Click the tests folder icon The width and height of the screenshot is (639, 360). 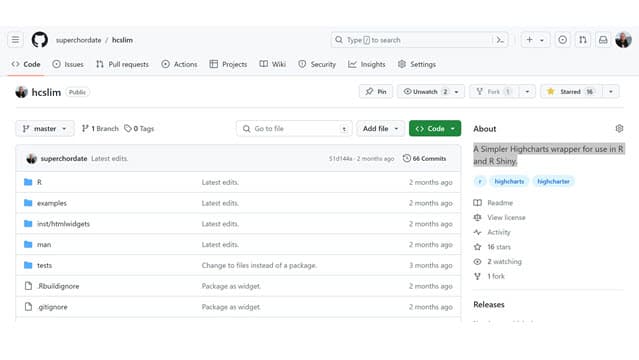28,265
